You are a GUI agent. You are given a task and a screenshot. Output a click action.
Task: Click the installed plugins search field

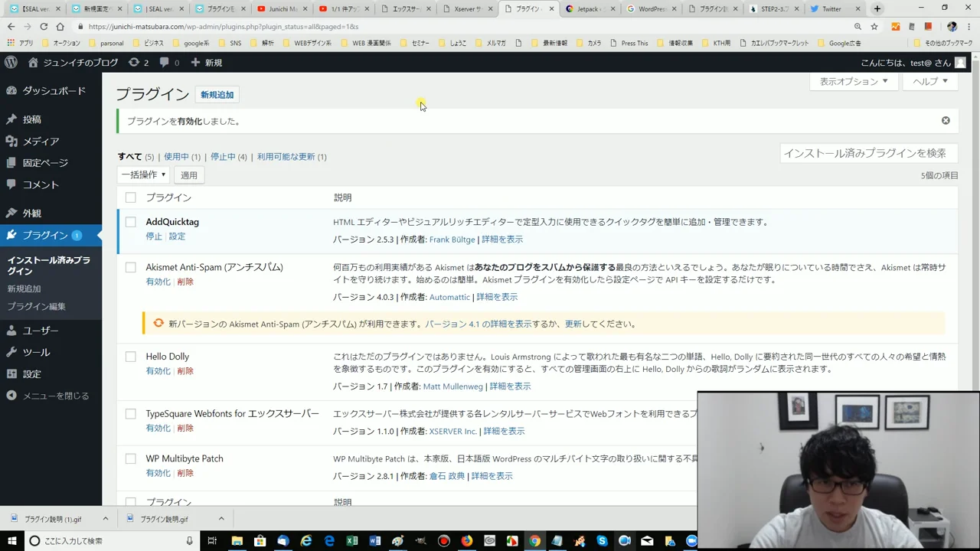[869, 153]
